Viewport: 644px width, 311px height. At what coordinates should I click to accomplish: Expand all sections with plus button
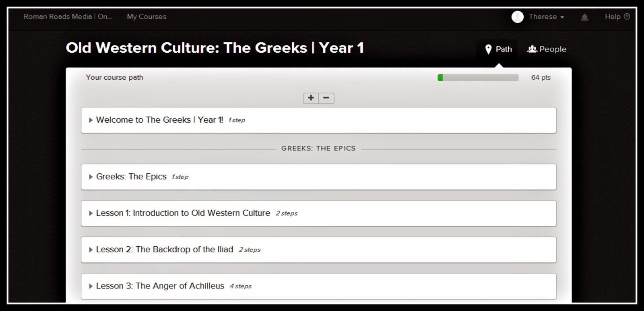[x=311, y=98]
